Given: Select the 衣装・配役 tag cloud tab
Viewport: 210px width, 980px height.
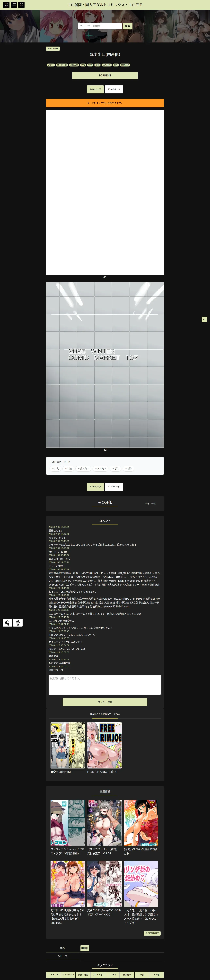Looking at the screenshot, I should (83, 975).
